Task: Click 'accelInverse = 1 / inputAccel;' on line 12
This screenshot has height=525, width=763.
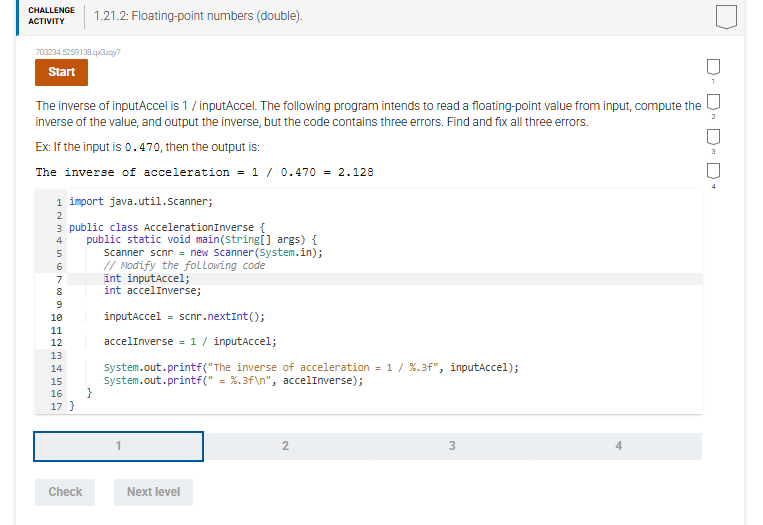Action: click(190, 342)
